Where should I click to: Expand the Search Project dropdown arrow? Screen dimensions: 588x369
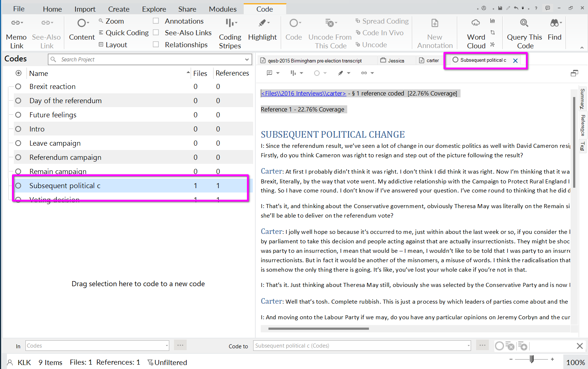(247, 60)
